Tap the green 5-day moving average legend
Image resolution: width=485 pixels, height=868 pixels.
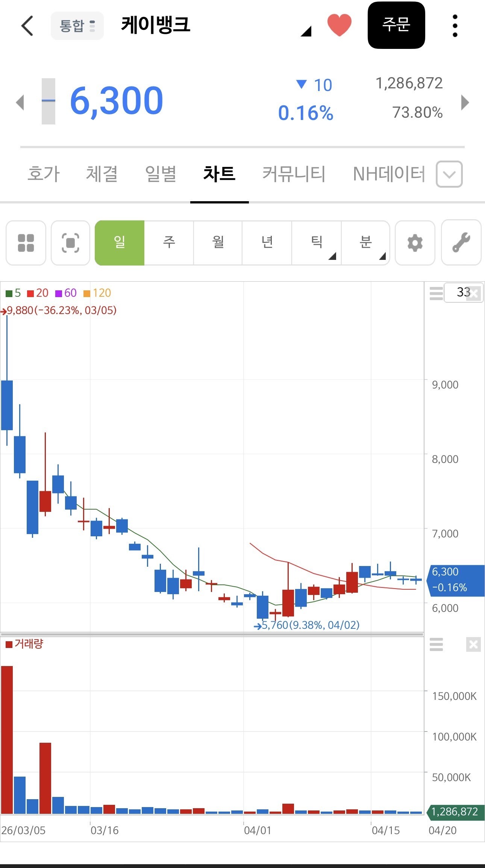(x=13, y=293)
